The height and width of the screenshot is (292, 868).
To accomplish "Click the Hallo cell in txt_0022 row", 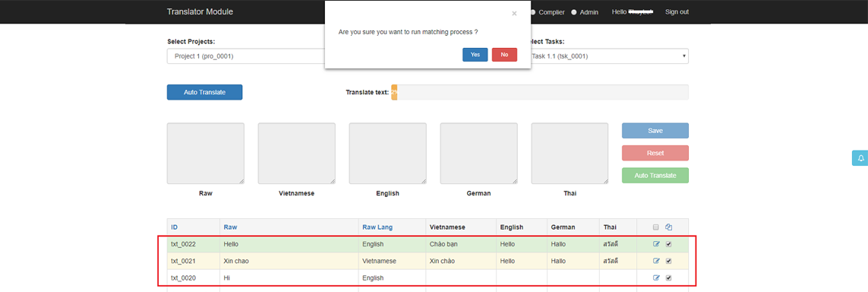I will click(573, 244).
